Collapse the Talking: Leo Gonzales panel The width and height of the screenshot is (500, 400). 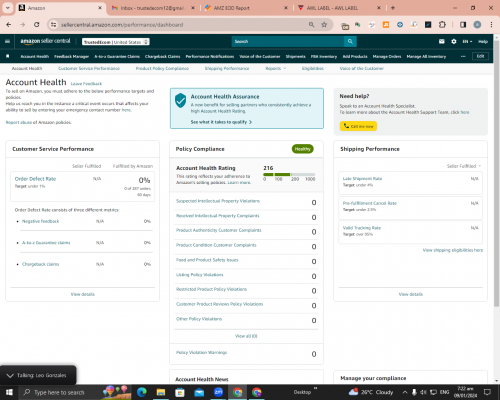click(x=10, y=376)
